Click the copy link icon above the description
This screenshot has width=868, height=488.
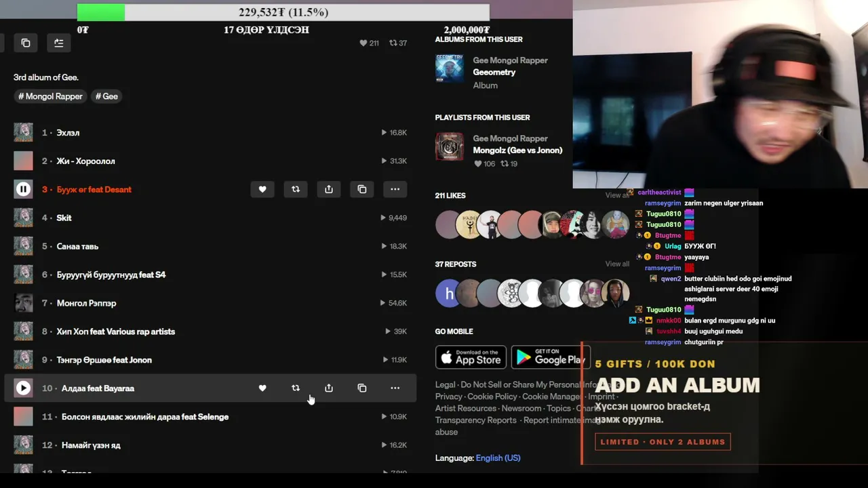(x=26, y=43)
